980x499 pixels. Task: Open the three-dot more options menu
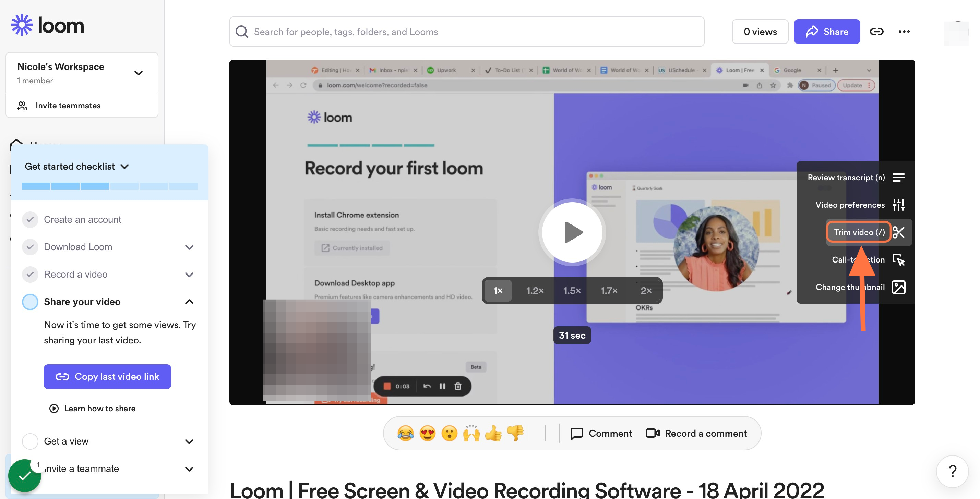[904, 32]
